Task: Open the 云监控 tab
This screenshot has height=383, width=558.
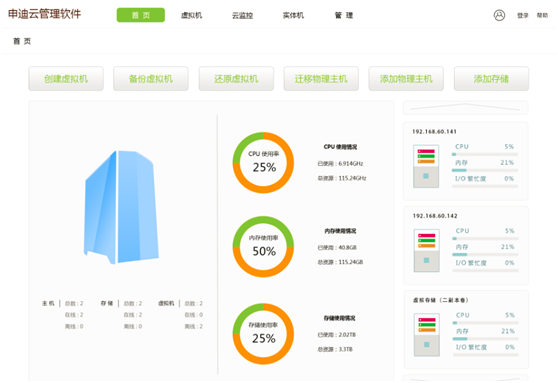Action: tap(242, 15)
